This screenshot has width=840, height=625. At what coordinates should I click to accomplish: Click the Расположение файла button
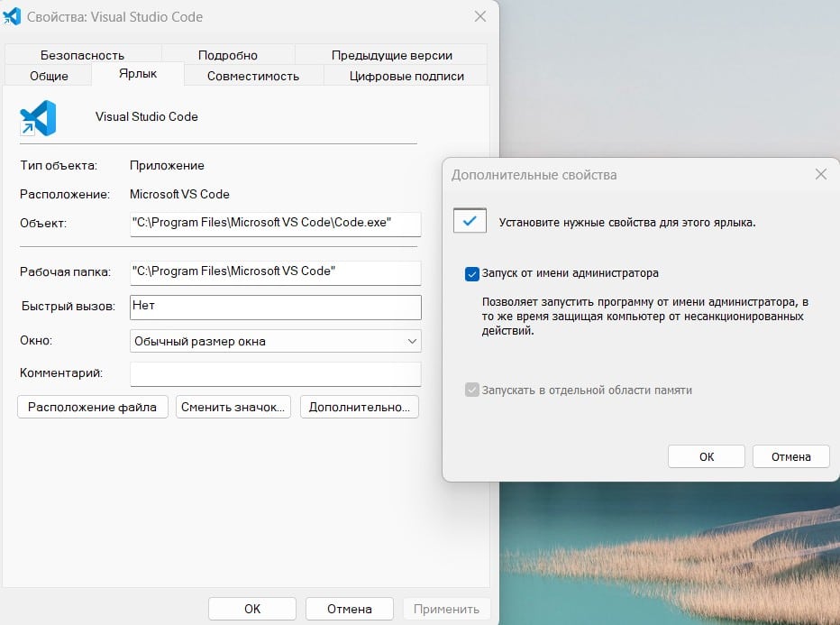click(x=93, y=407)
